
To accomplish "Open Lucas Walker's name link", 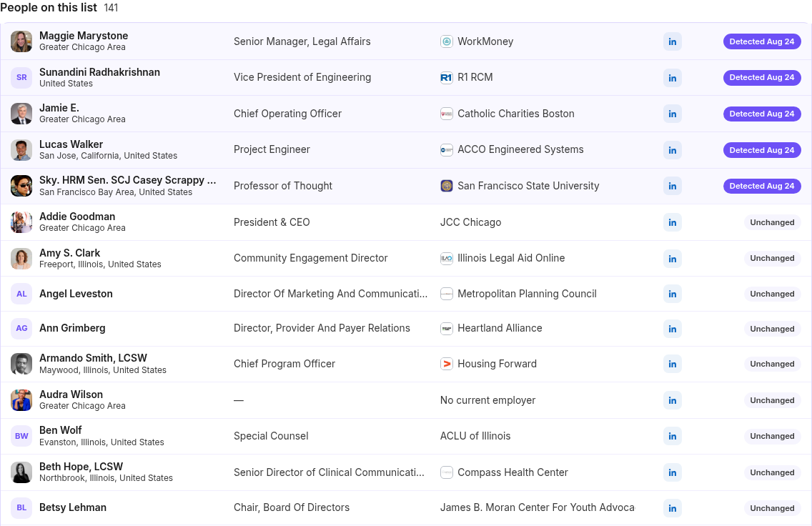I will 71,144.
